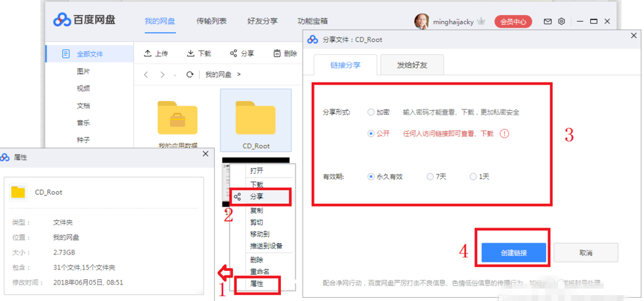
Task: Open the 功能宝箱 top tab
Action: click(312, 22)
